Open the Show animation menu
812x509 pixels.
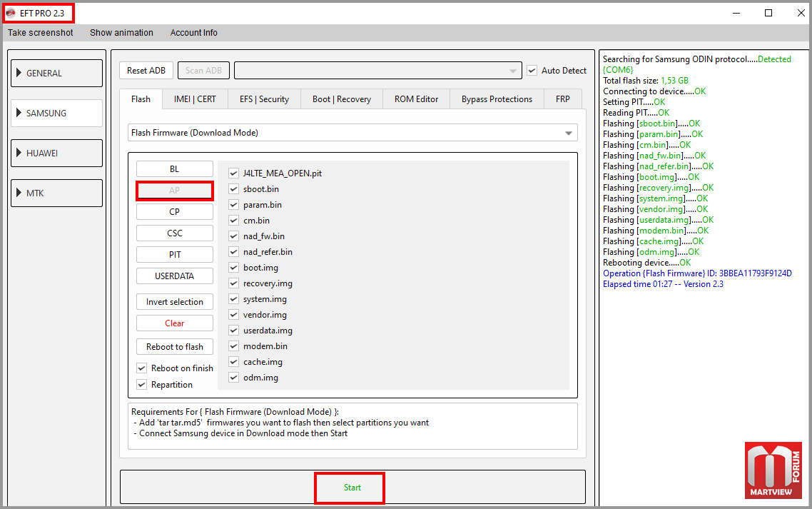[x=122, y=33]
